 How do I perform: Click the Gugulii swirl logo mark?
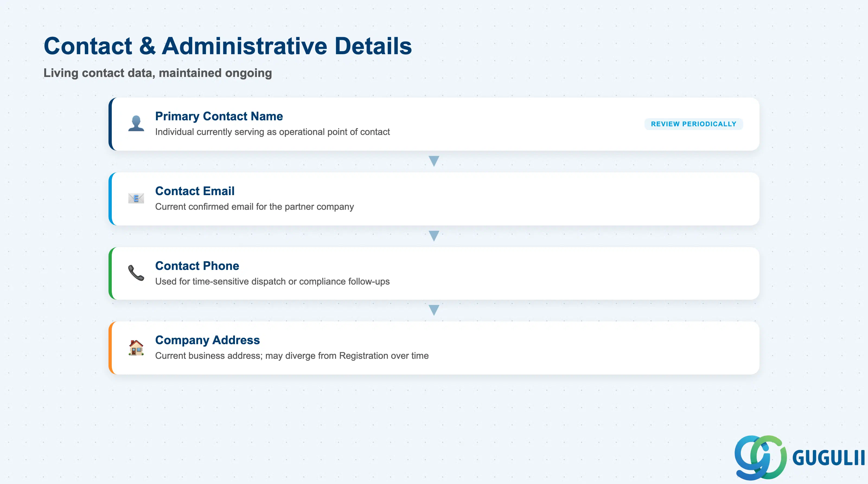click(761, 457)
